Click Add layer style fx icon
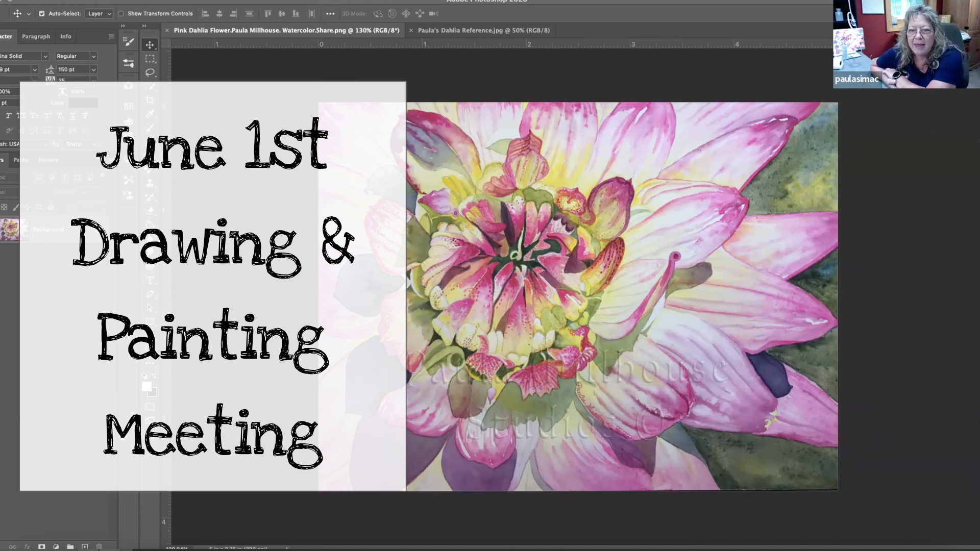 (x=27, y=547)
